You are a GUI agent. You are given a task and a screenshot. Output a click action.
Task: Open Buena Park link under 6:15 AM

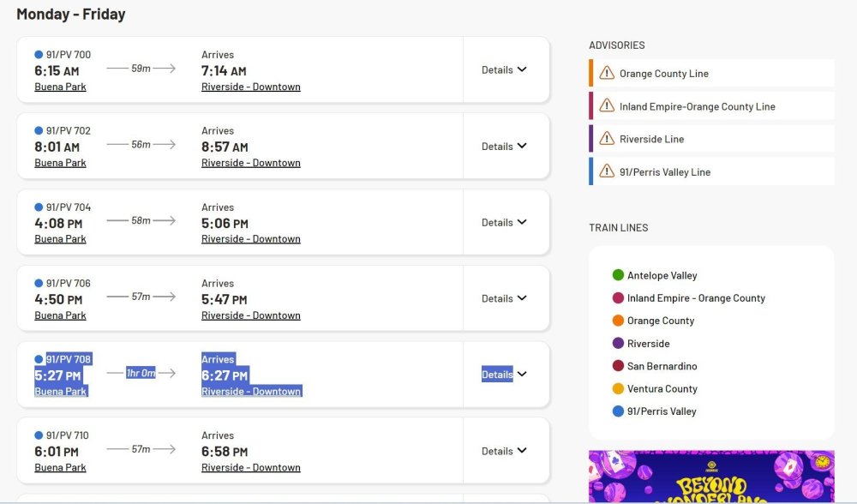[x=60, y=87]
